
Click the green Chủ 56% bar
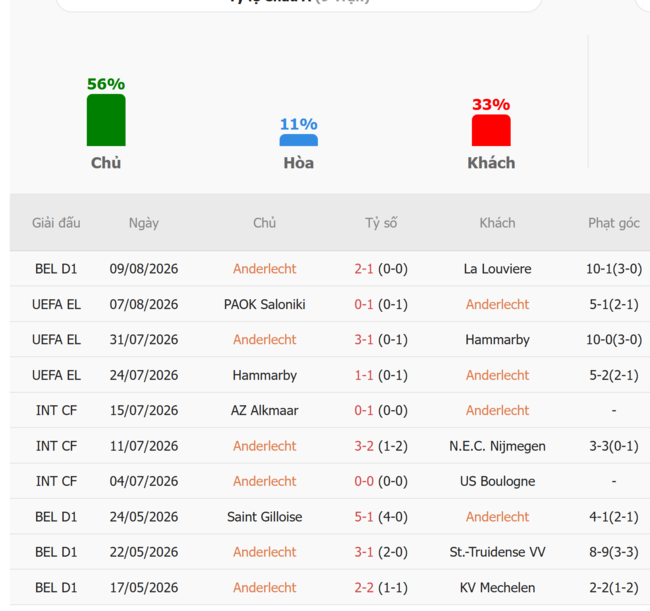(106, 120)
